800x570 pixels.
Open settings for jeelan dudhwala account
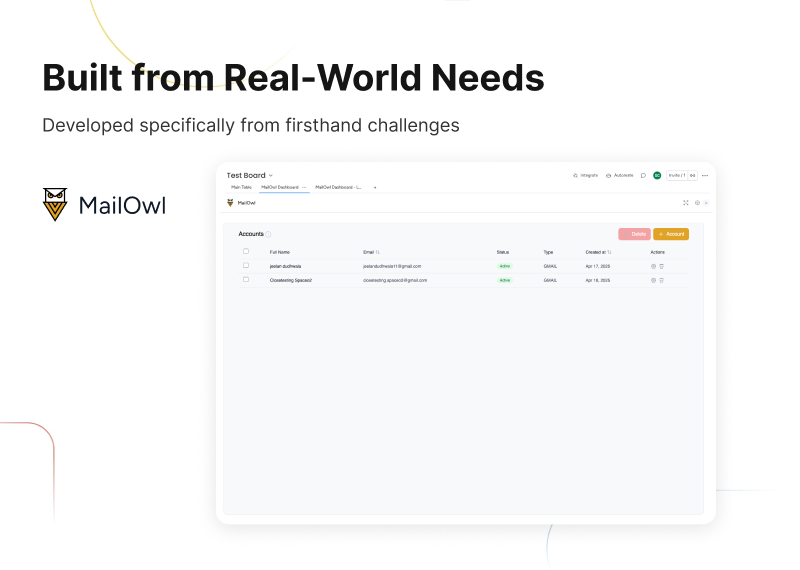pyautogui.click(x=653, y=266)
